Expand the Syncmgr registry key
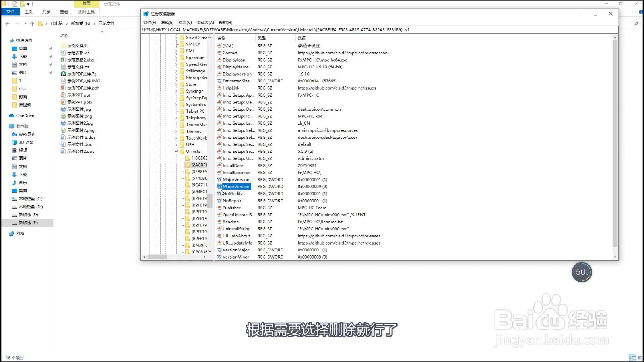Screen dimensions: 644x362 tap(176, 91)
